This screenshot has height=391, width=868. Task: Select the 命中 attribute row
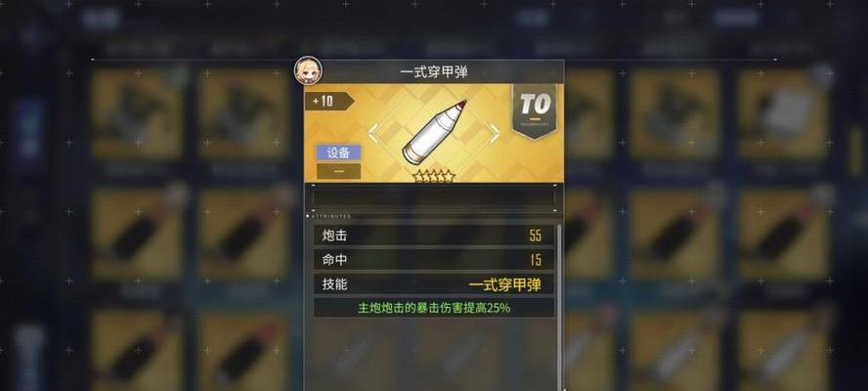[x=434, y=260]
